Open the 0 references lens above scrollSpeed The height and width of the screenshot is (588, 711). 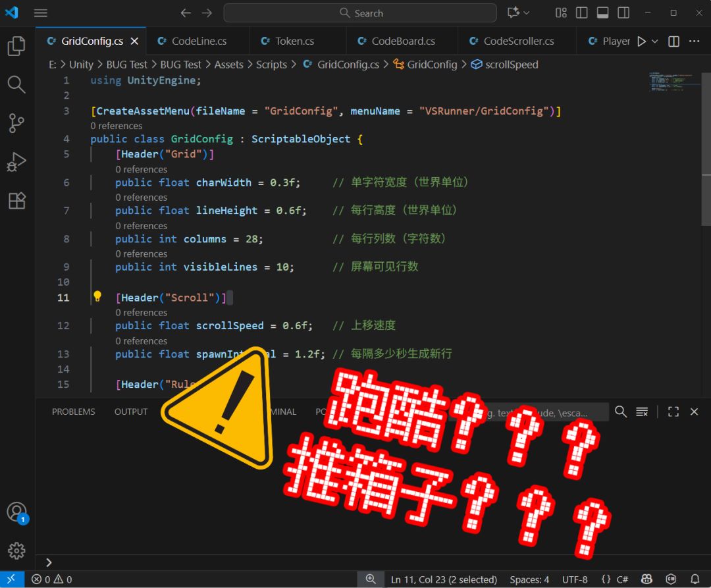coord(141,313)
